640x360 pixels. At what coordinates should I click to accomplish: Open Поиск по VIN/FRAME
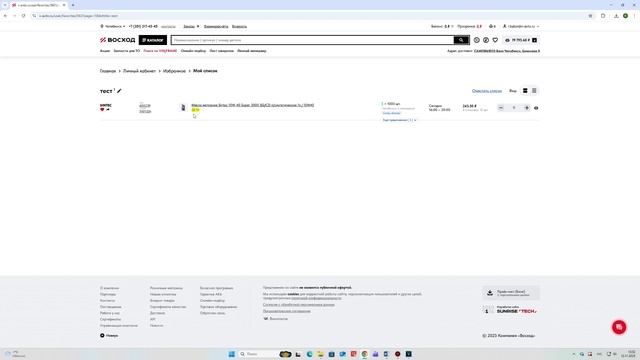pos(160,51)
